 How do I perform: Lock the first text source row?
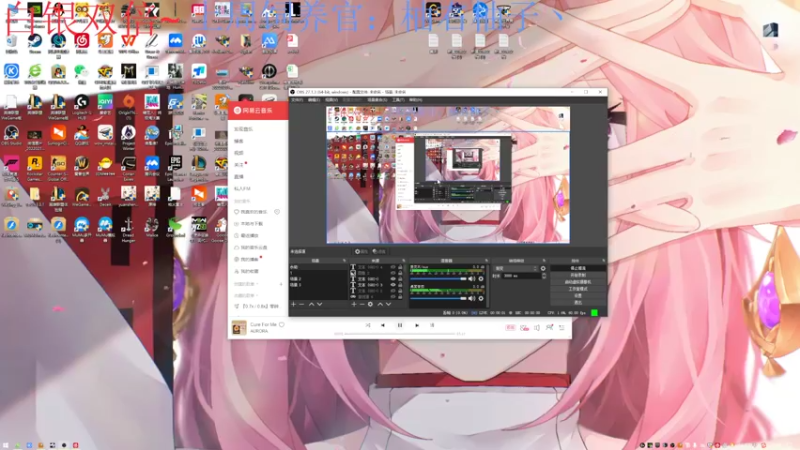click(400, 267)
